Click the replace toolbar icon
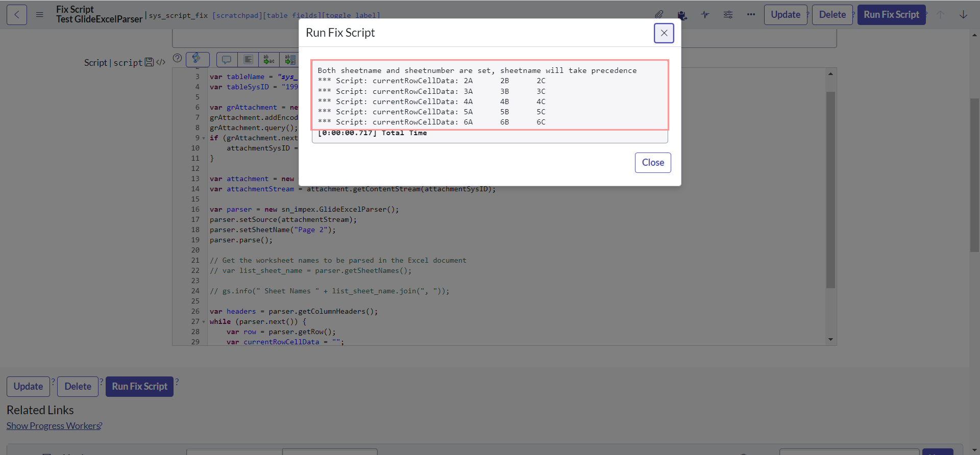Screen dimensions: 980x455 coord(269,60)
